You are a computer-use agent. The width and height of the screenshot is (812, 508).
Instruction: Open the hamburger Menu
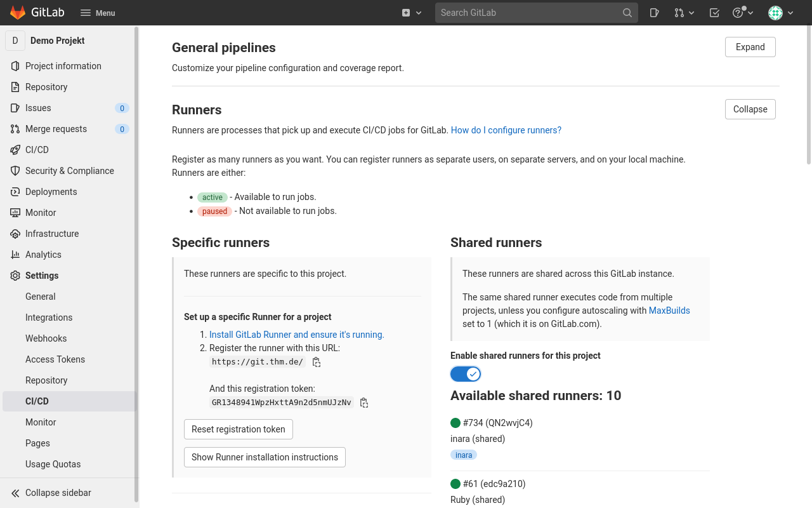click(x=98, y=13)
